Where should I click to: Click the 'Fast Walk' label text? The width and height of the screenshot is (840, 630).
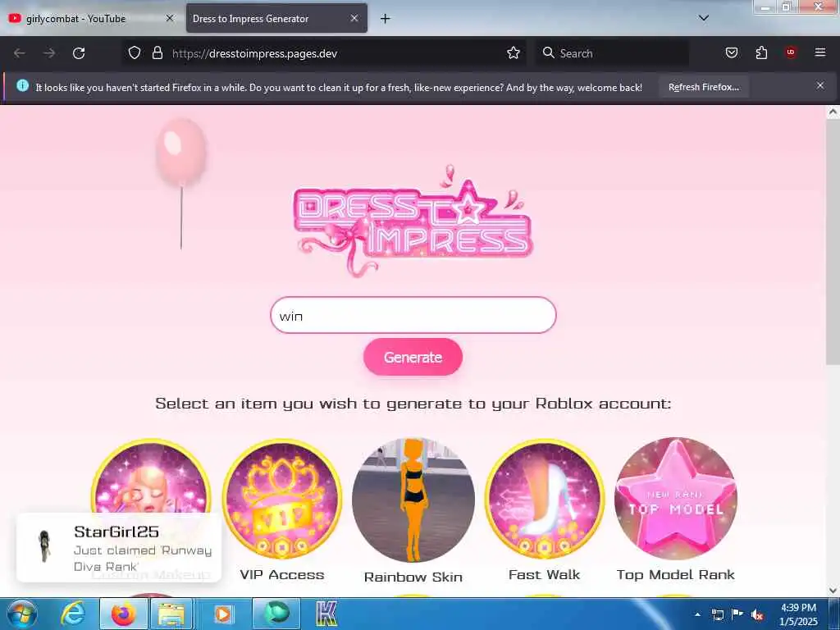pos(545,575)
